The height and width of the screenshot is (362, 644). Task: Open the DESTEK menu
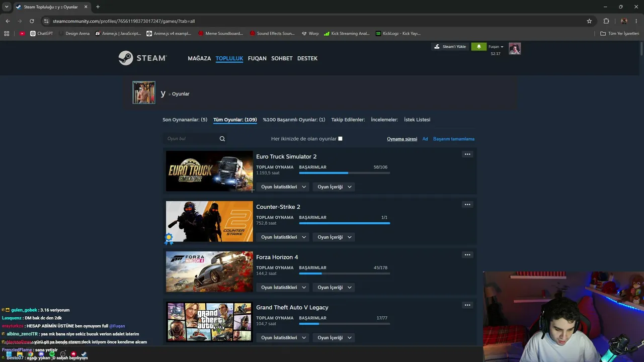(x=307, y=58)
